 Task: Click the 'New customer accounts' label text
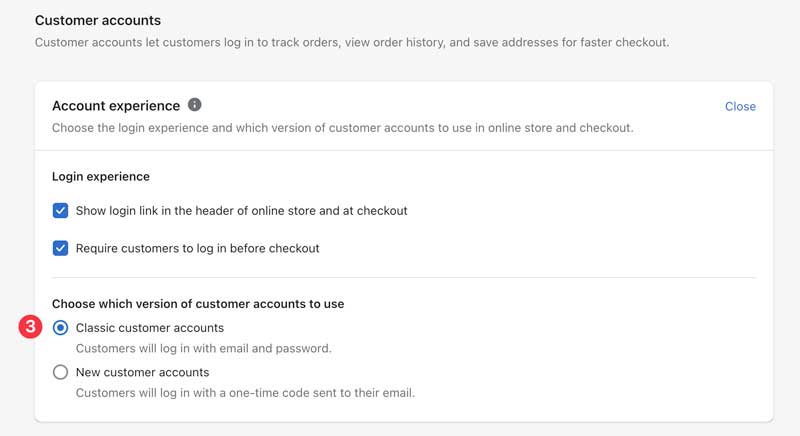click(142, 372)
